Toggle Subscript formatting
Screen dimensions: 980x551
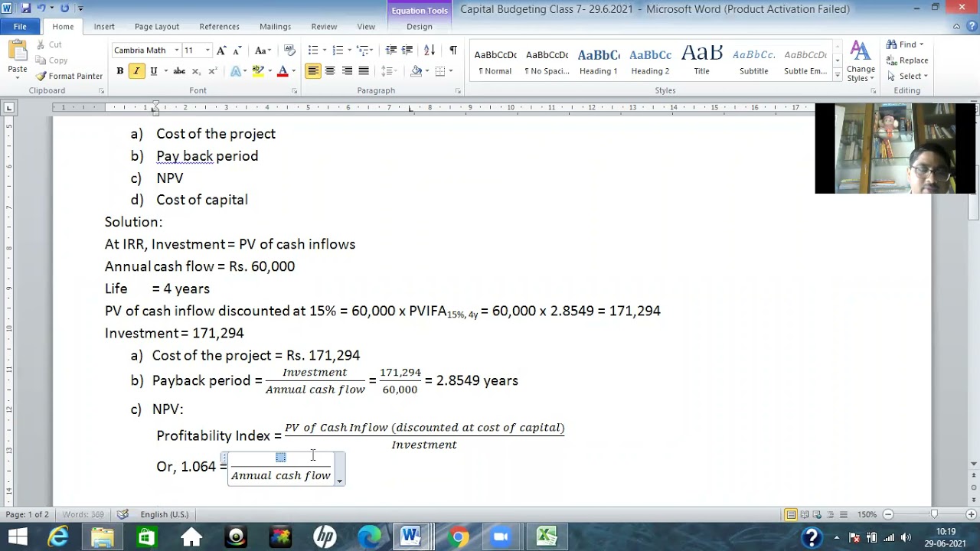(196, 71)
